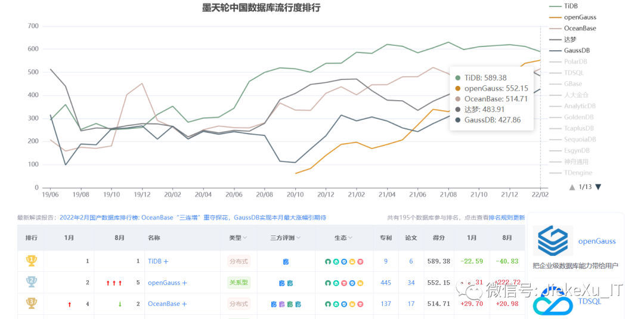Open the 三方评测 column filter dropdown

point(298,238)
